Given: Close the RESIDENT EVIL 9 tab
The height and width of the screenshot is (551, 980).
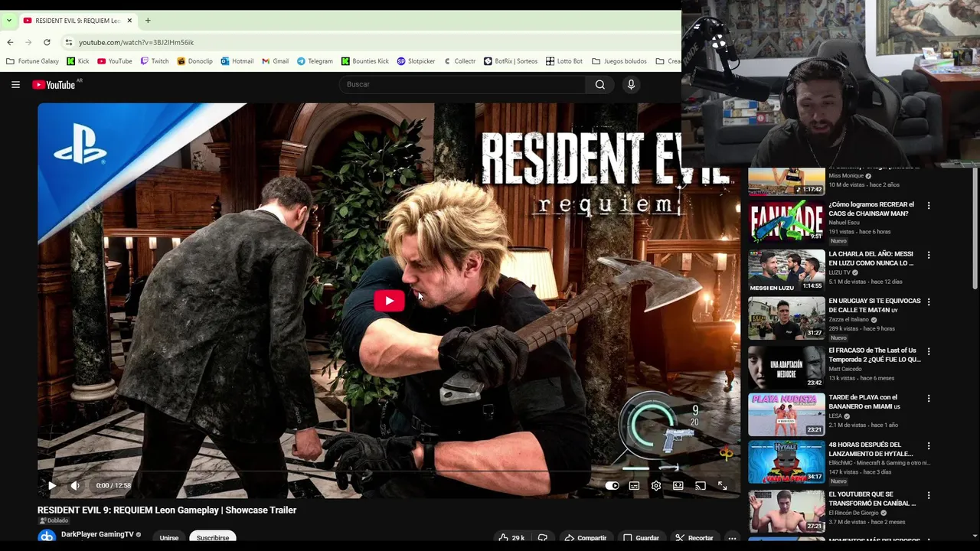Looking at the screenshot, I should [x=129, y=21].
